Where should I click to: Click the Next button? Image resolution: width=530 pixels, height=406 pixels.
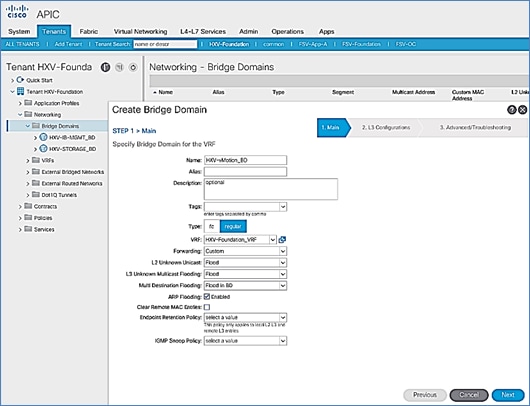click(508, 395)
